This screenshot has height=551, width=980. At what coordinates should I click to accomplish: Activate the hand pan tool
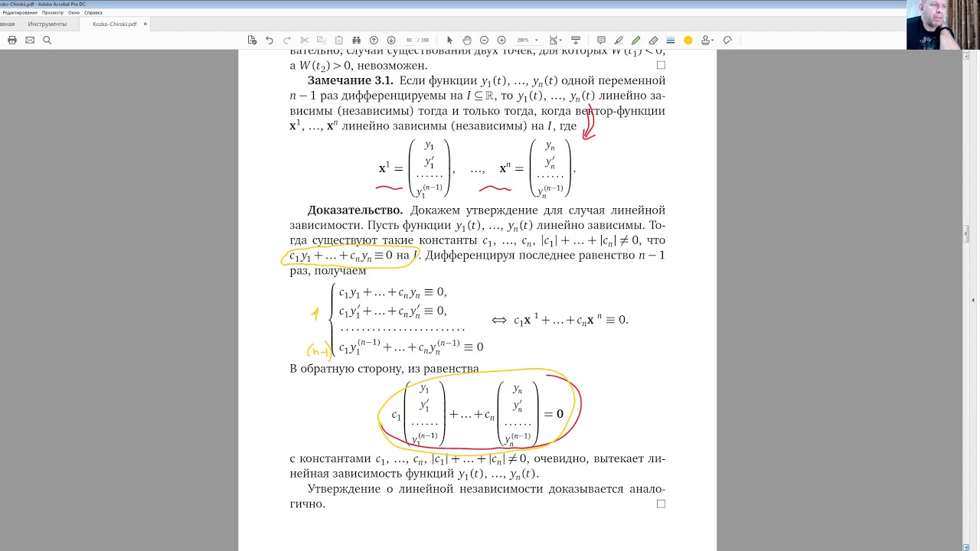pos(467,40)
